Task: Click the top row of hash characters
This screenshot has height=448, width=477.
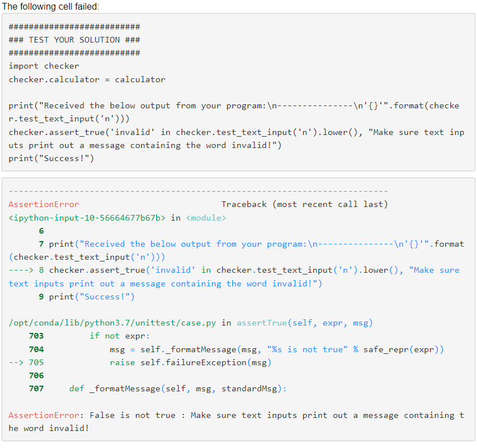Action: [74, 27]
